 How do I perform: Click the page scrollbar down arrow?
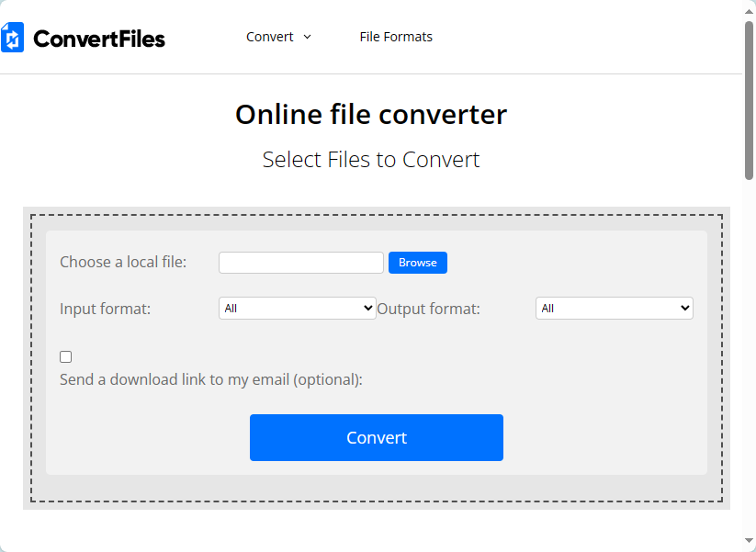[x=749, y=540]
